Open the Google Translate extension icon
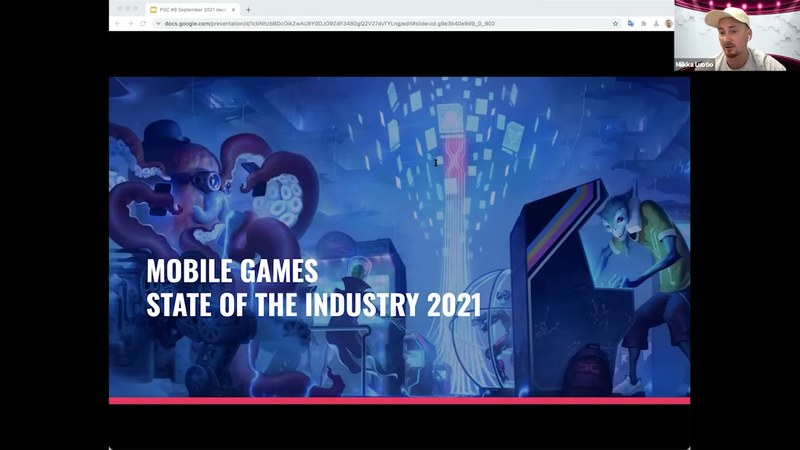The height and width of the screenshot is (450, 800). click(x=631, y=23)
